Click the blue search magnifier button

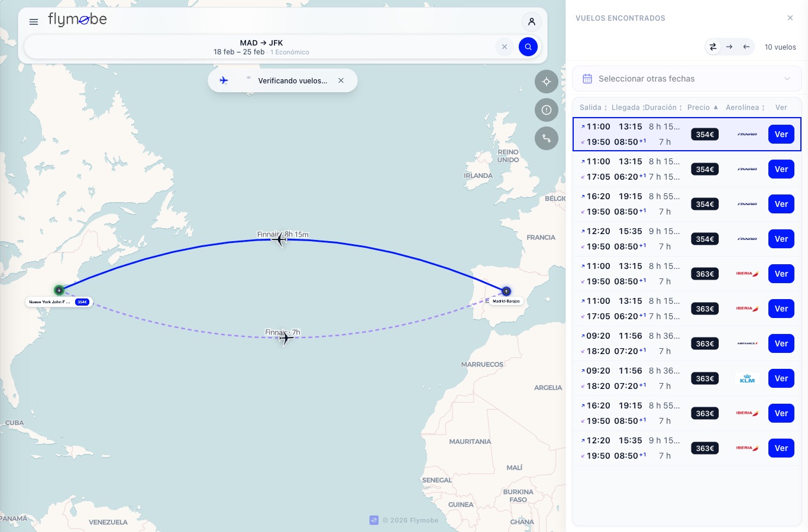click(x=528, y=47)
